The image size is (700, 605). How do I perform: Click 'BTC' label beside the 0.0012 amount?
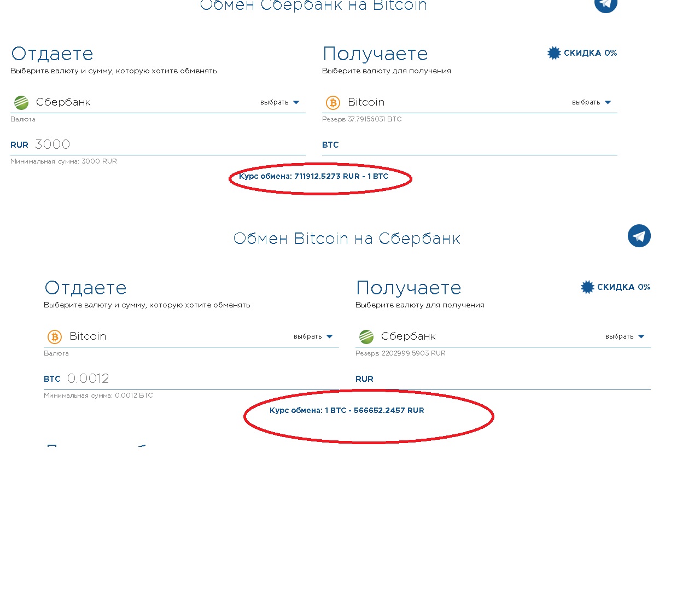[x=52, y=379]
